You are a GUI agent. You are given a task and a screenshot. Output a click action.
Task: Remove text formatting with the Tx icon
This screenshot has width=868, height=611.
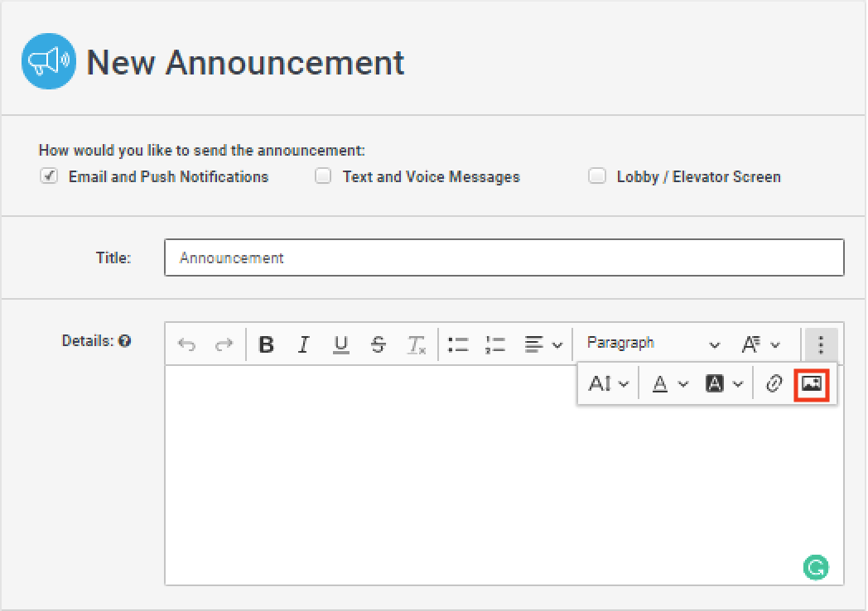coord(416,344)
